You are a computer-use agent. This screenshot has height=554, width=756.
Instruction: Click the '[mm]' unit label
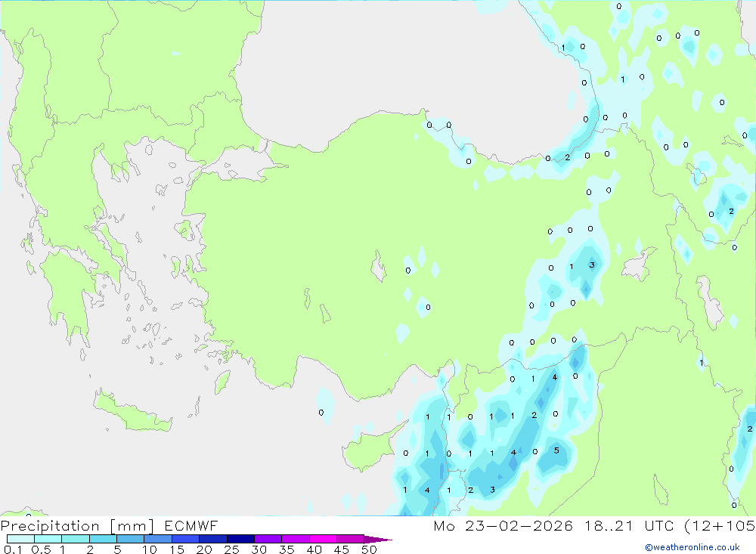tap(132, 526)
